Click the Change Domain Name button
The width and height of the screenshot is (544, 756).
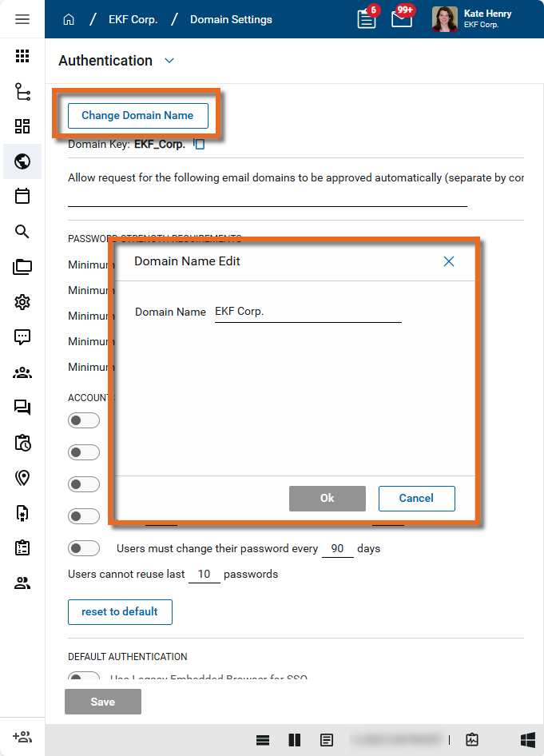click(137, 116)
